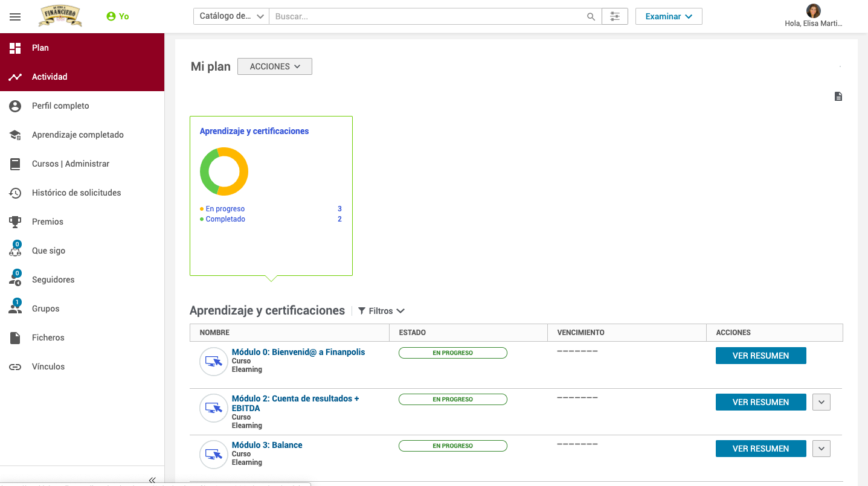868x486 pixels.
Task: Click the user profile avatar
Action: (813, 11)
